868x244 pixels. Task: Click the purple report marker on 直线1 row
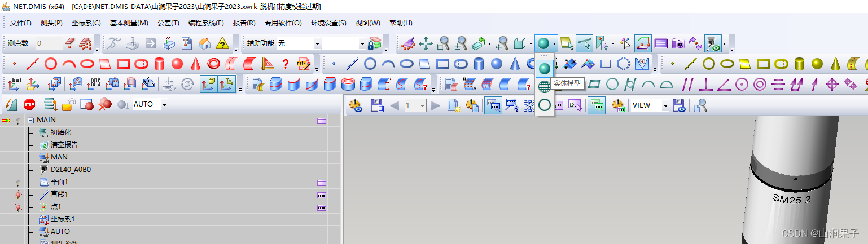[x=322, y=195]
